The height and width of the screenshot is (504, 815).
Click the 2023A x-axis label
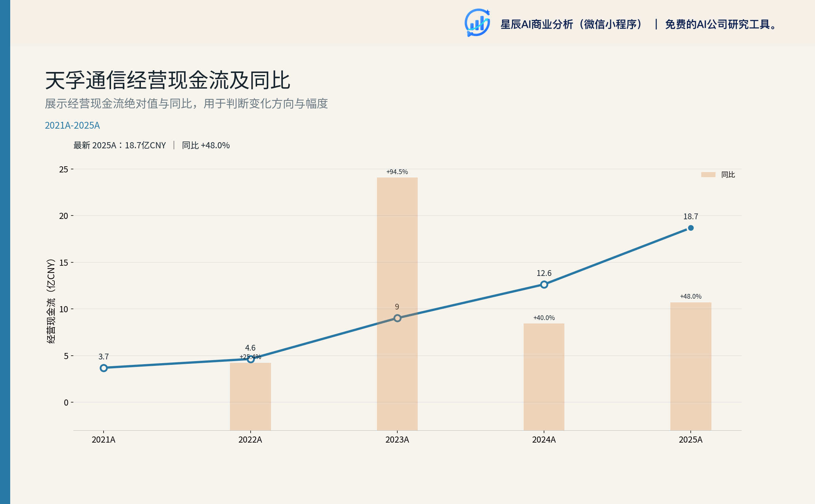tap(397, 440)
